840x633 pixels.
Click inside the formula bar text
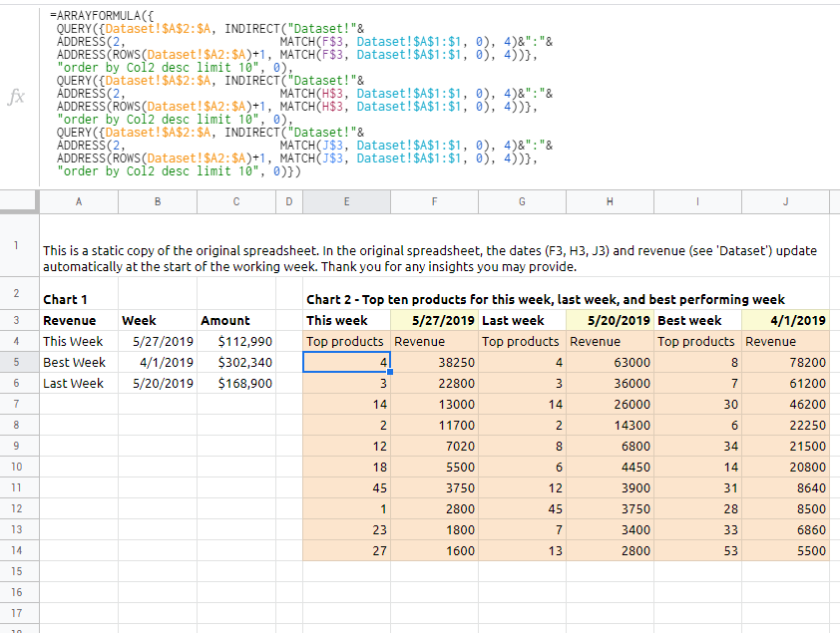click(x=304, y=94)
